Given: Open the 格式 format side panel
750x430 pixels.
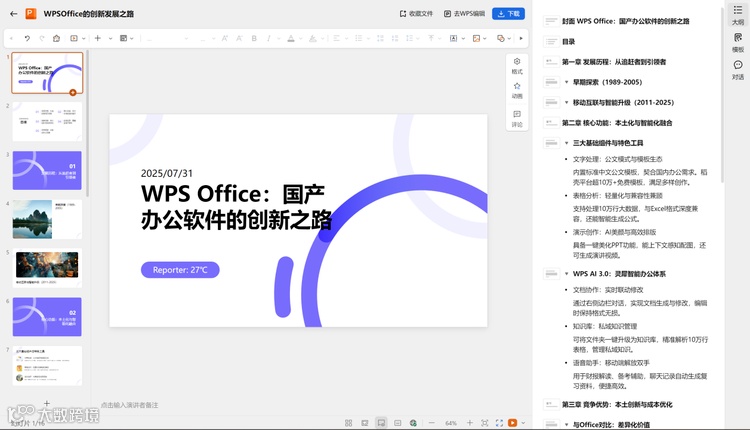Looking at the screenshot, I should (x=517, y=66).
